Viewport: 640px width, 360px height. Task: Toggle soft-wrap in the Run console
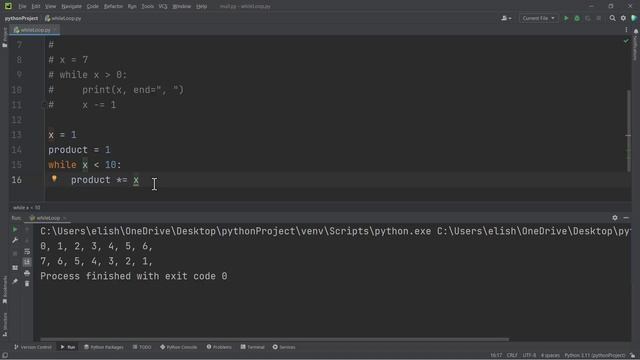(27, 251)
